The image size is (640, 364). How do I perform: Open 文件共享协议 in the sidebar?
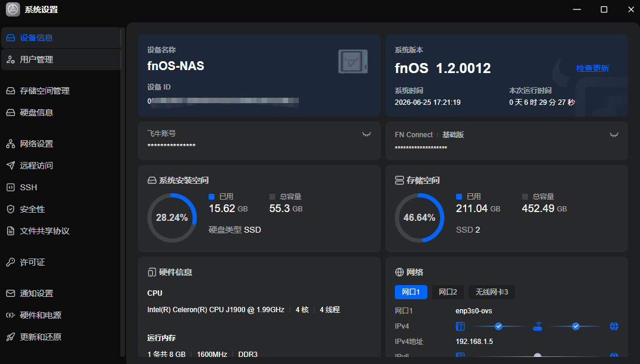point(61,231)
